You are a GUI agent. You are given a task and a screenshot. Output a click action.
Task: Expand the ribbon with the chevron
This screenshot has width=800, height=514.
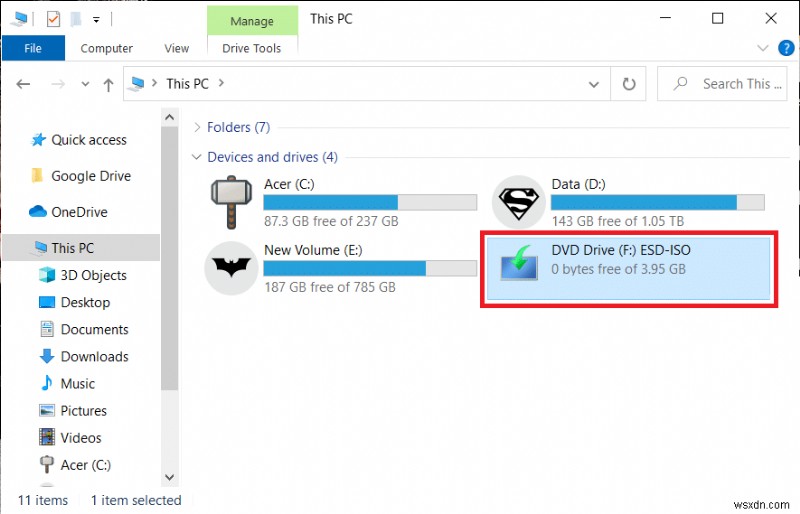(x=762, y=48)
